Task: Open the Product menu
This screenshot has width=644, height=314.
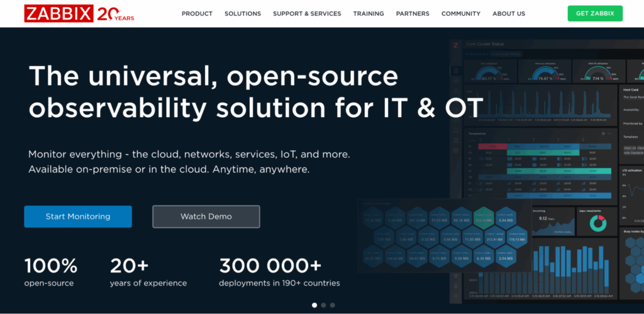Action: coord(197,14)
